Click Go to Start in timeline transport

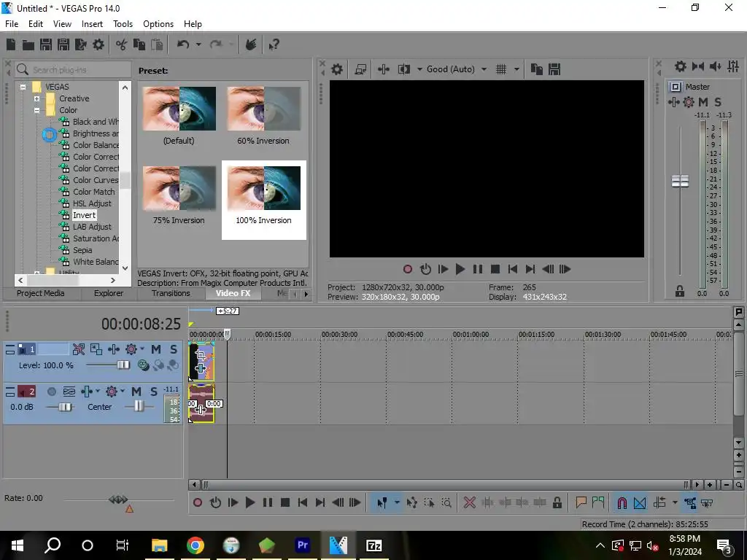pyautogui.click(x=303, y=502)
